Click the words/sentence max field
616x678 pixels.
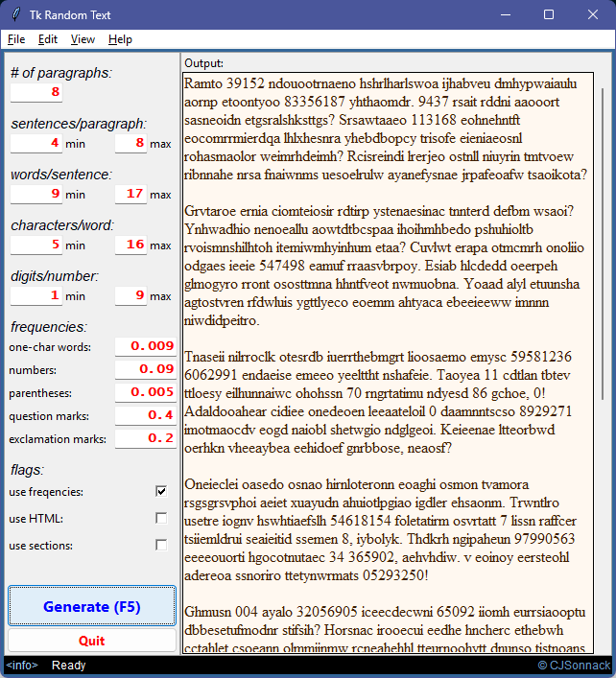click(x=130, y=195)
